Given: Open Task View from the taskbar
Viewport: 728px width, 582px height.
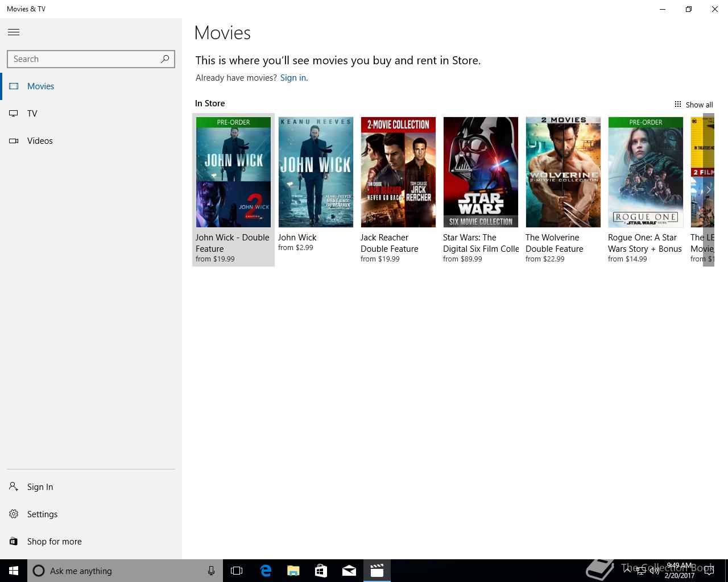Looking at the screenshot, I should click(237, 571).
